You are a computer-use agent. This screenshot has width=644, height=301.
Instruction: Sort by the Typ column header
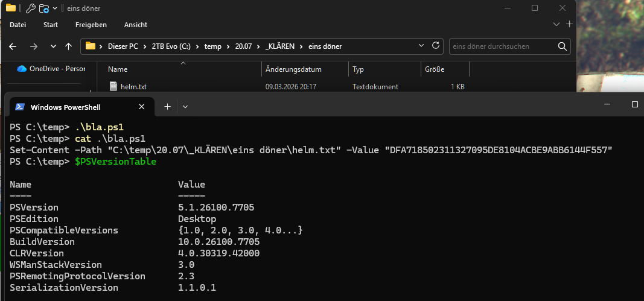[358, 69]
